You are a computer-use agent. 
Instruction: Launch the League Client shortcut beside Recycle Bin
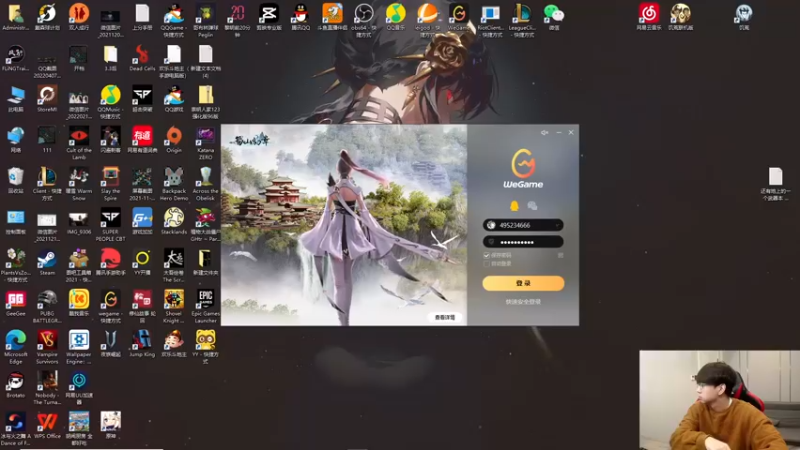pos(47,183)
